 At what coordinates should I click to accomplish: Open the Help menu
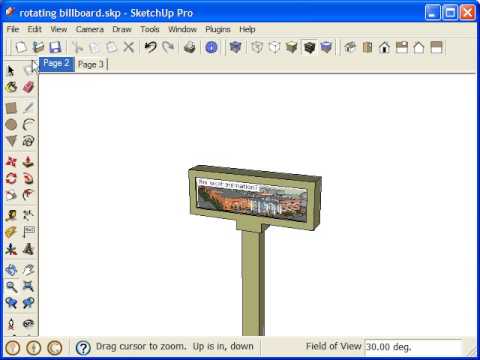point(247,29)
